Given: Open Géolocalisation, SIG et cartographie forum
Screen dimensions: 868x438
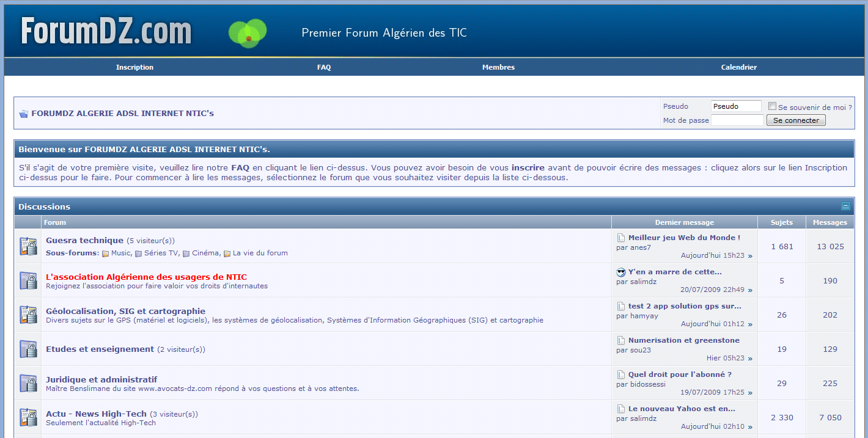Looking at the screenshot, I should coord(125,311).
